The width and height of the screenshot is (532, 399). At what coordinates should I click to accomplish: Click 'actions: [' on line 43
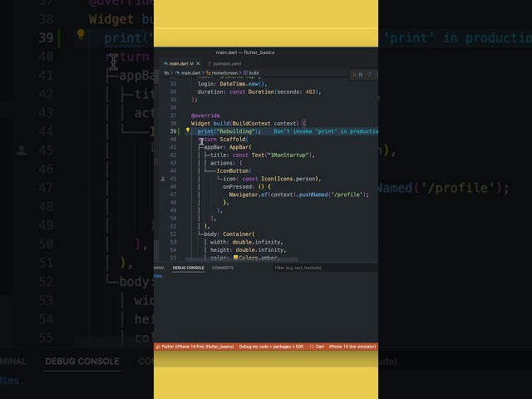coord(226,163)
